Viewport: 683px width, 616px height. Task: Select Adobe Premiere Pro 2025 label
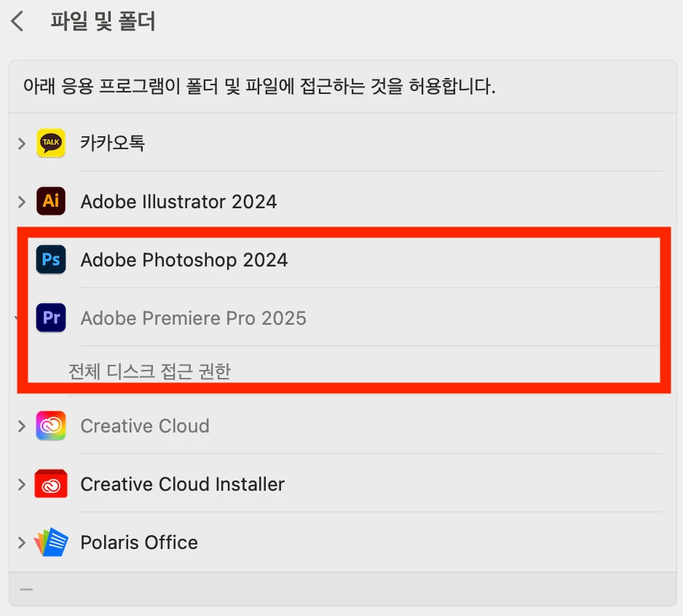194,318
